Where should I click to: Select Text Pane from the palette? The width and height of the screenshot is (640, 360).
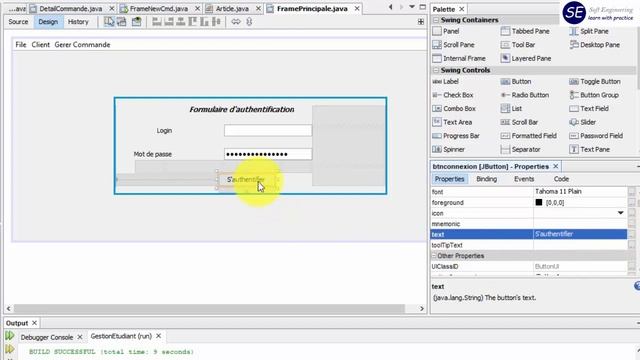pos(589,149)
